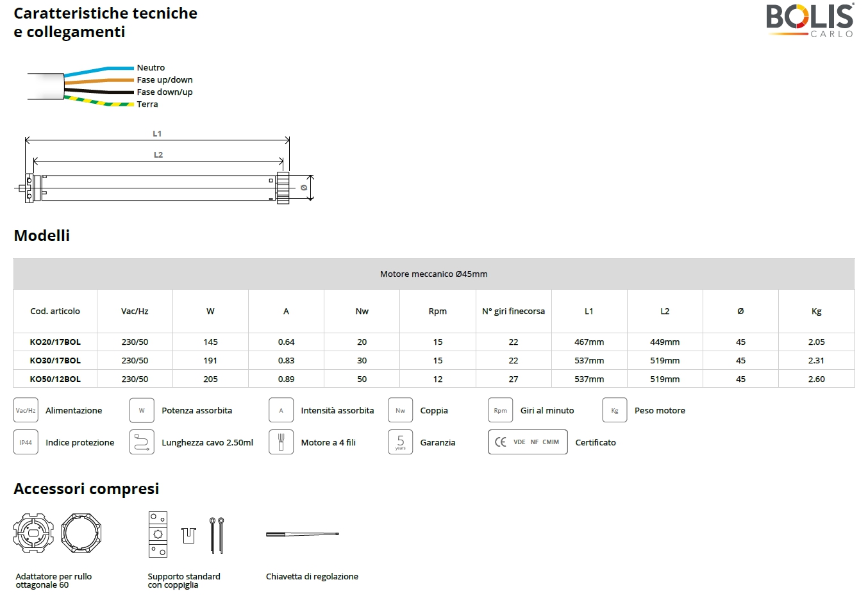Click the cable length icon
Image resolution: width=868 pixels, height=605 pixels.
[x=142, y=442]
